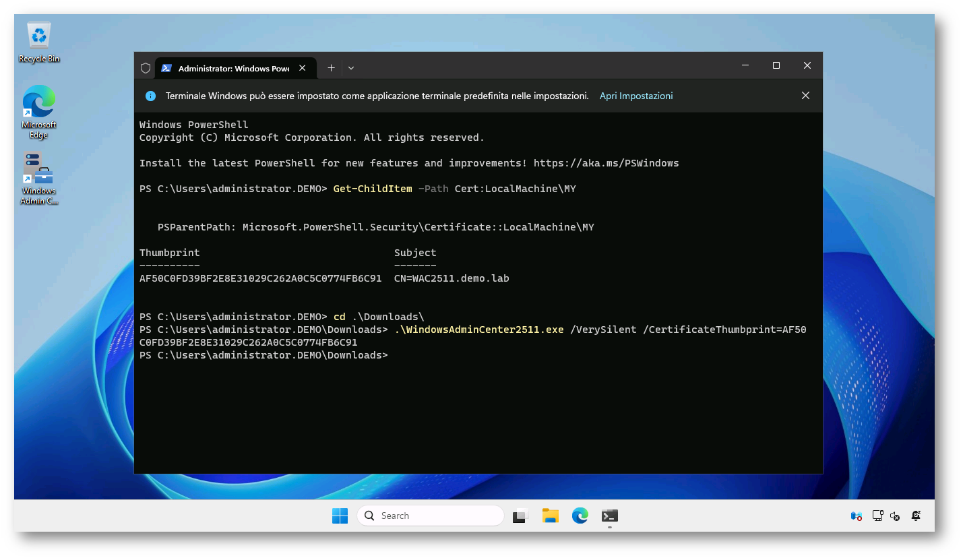Click the thumbprint value in the table row
963x560 pixels.
pyautogui.click(x=261, y=278)
